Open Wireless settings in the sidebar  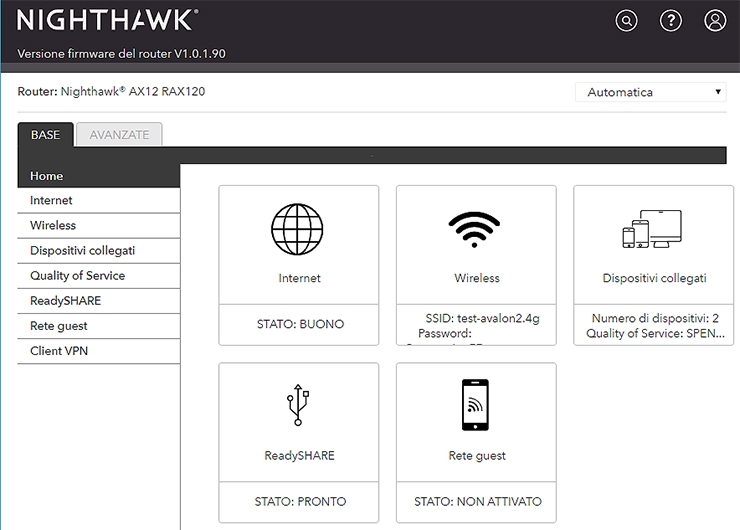click(x=53, y=226)
